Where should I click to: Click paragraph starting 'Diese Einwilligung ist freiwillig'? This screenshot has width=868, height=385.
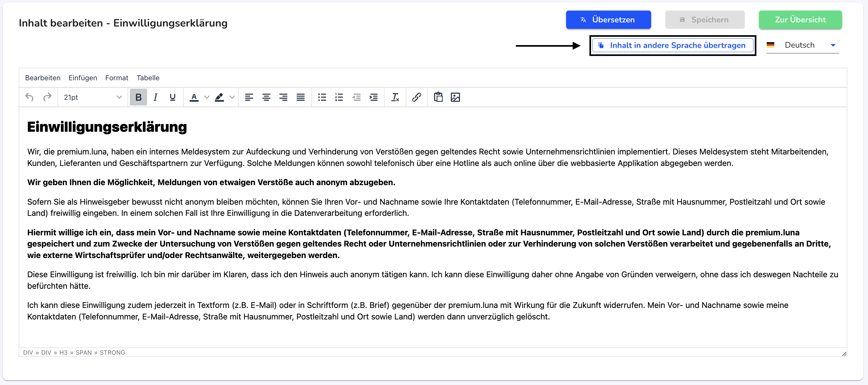click(x=433, y=280)
